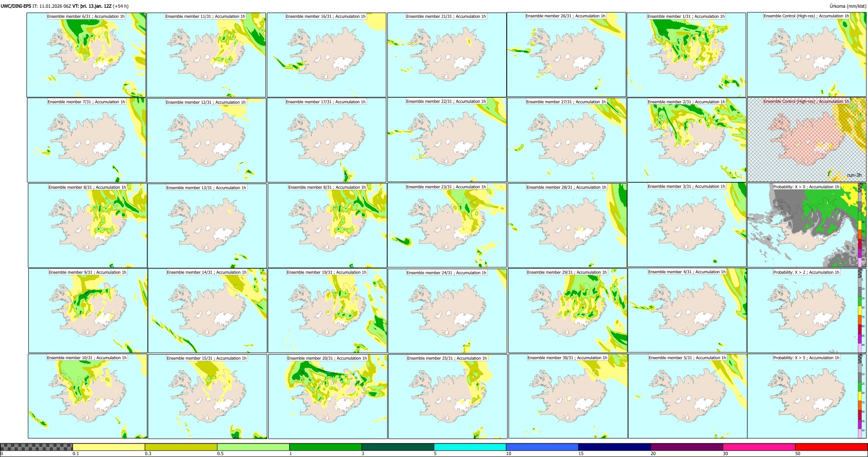Open the Ensemble member 10/31 map

point(88,396)
